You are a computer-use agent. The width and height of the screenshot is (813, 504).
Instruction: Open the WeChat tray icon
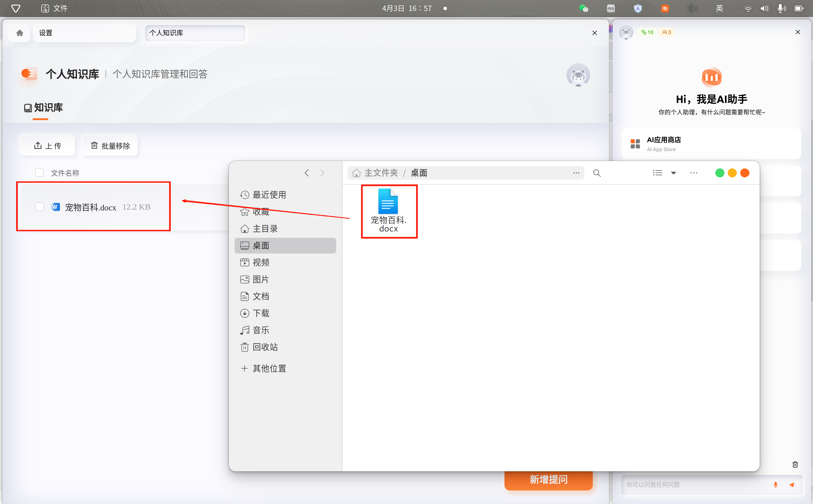pyautogui.click(x=583, y=8)
